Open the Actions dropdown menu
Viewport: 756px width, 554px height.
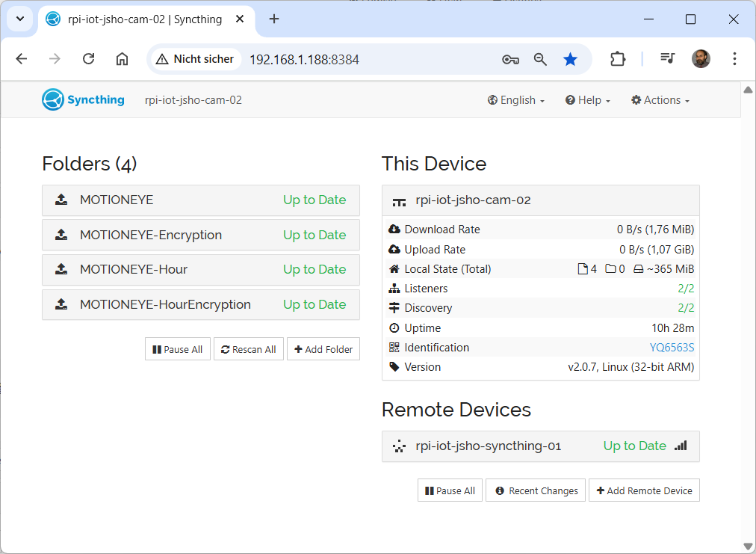660,100
